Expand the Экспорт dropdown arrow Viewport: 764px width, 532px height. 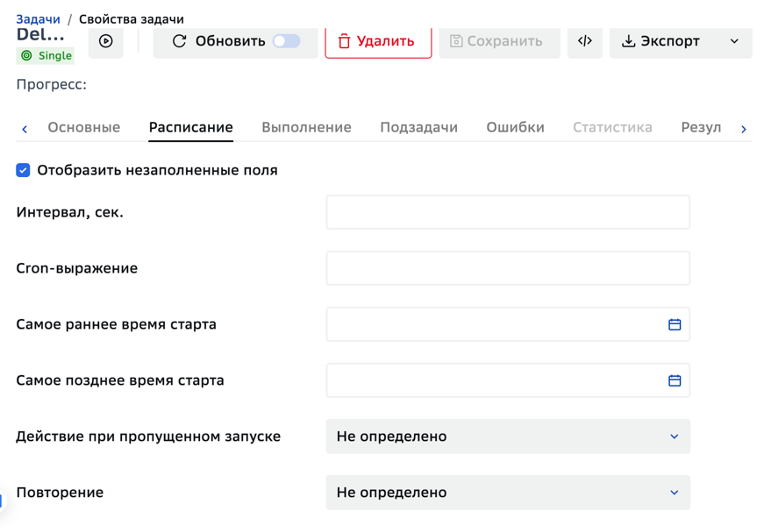coord(734,41)
